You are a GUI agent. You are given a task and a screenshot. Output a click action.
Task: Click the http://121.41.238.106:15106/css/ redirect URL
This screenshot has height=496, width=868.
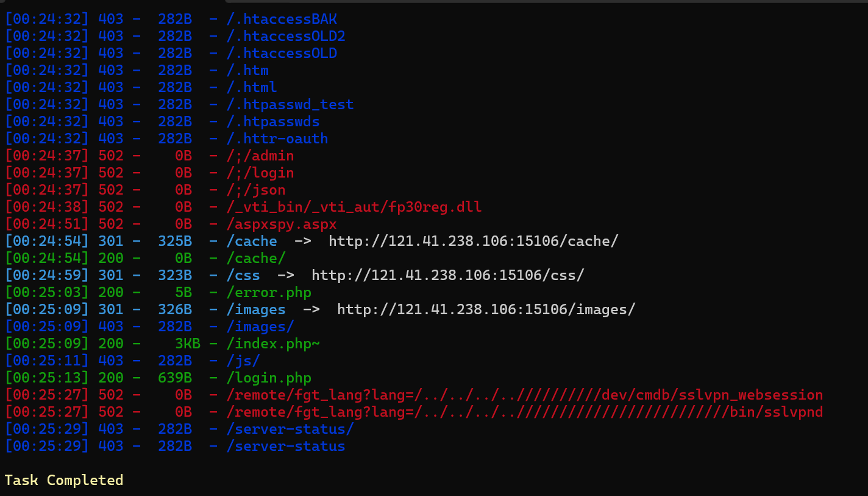[448, 275]
